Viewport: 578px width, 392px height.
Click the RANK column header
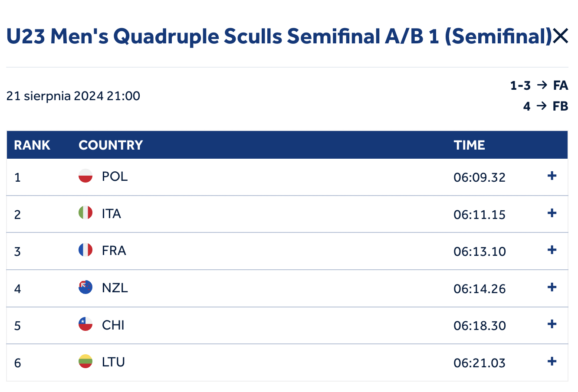click(32, 145)
